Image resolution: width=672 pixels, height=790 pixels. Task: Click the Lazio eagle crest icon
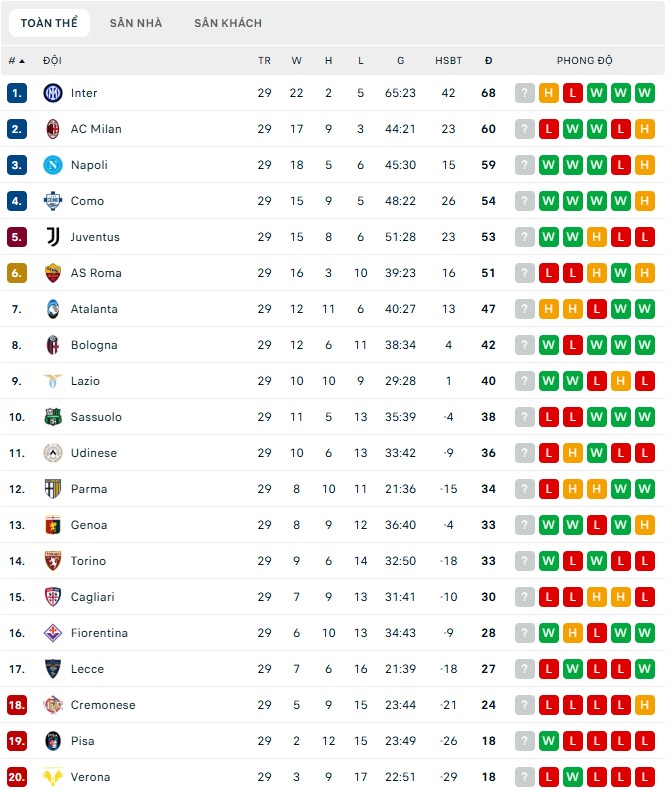point(53,381)
